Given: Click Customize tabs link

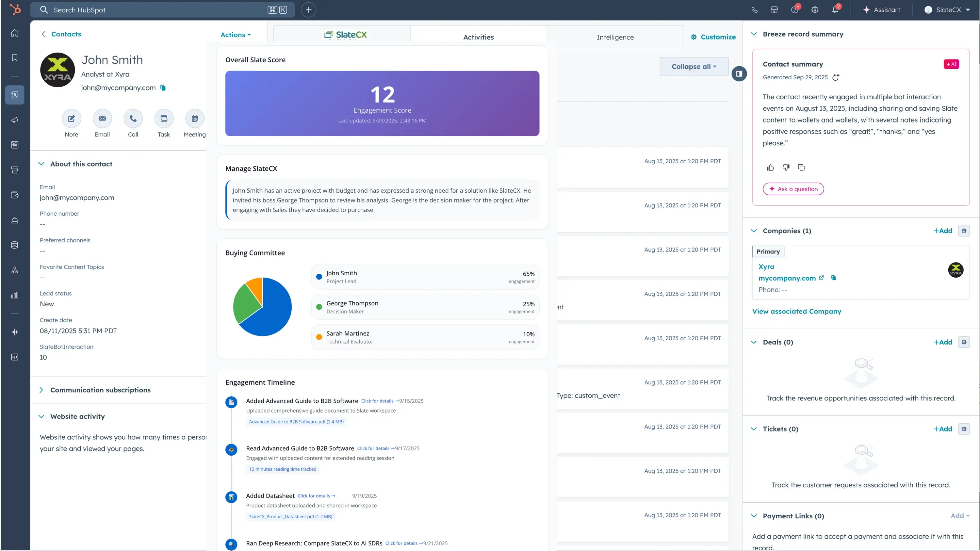Looking at the screenshot, I should click(713, 37).
